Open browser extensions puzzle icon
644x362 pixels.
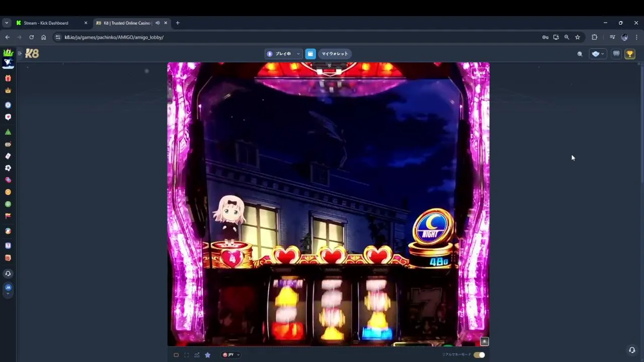click(x=594, y=37)
